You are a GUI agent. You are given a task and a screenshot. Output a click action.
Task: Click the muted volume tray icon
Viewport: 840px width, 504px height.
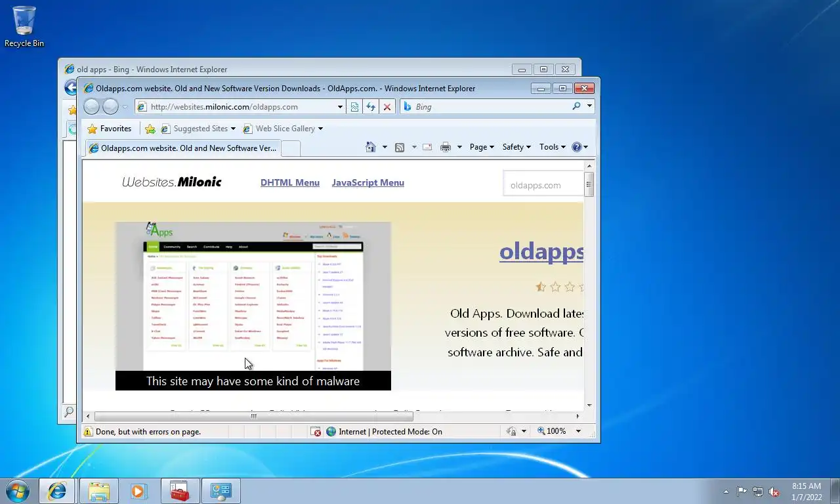tap(774, 492)
